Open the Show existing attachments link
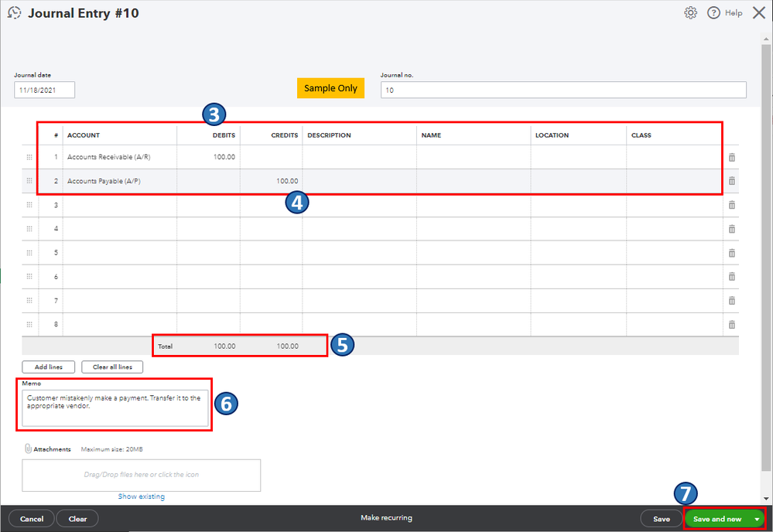Image resolution: width=773 pixels, height=532 pixels. [142, 496]
